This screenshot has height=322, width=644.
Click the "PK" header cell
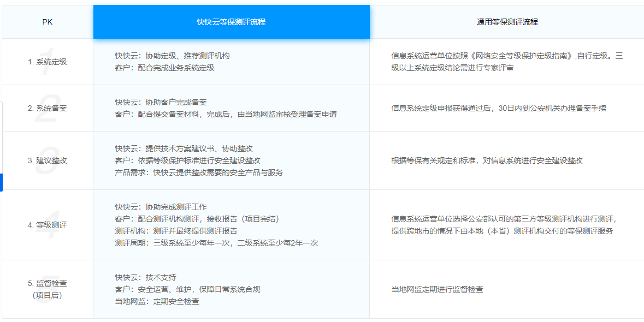pyautogui.click(x=48, y=22)
